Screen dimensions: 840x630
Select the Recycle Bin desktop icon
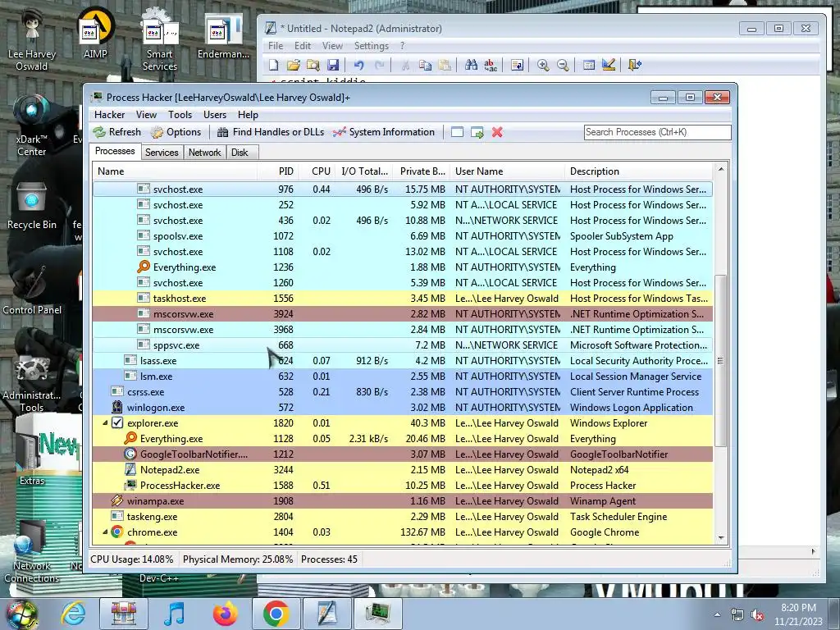[x=31, y=206]
